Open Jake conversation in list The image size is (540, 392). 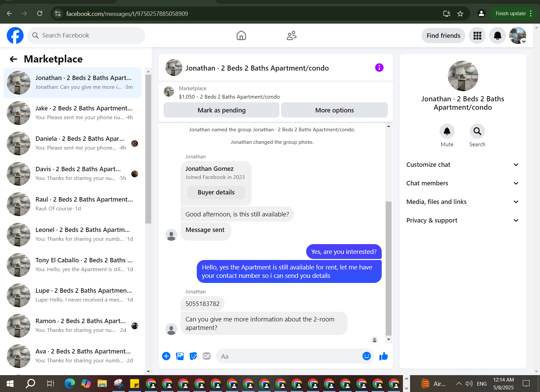click(73, 113)
